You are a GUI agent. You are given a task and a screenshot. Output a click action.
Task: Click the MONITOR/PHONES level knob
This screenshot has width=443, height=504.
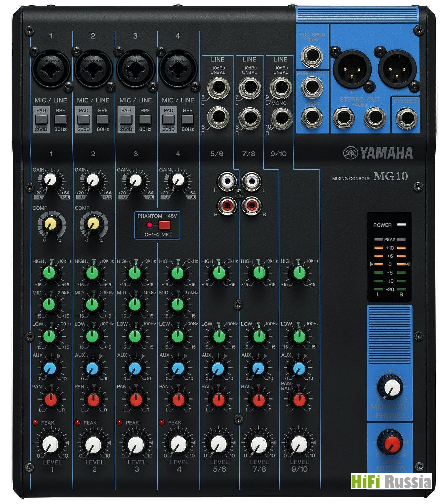pos(390,387)
